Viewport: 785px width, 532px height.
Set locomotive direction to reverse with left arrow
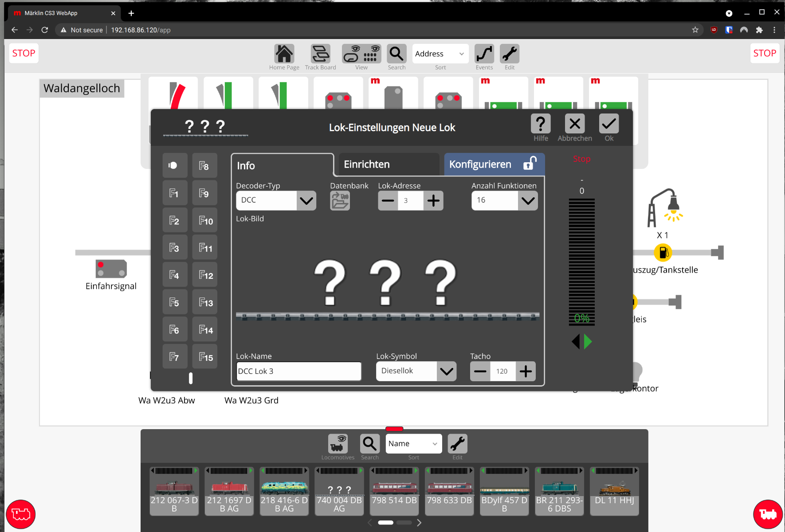pyautogui.click(x=576, y=342)
